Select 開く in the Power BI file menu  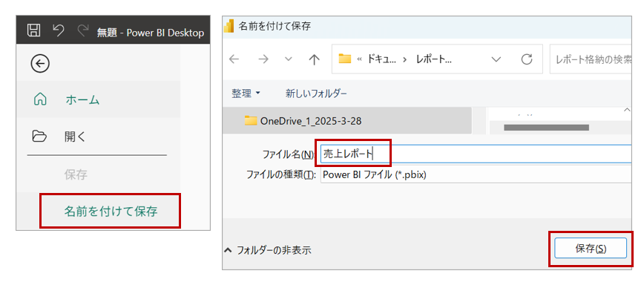click(x=98, y=136)
